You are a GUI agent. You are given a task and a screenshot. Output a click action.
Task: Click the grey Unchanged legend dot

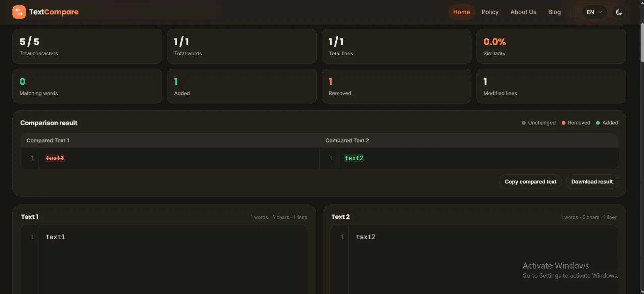524,123
